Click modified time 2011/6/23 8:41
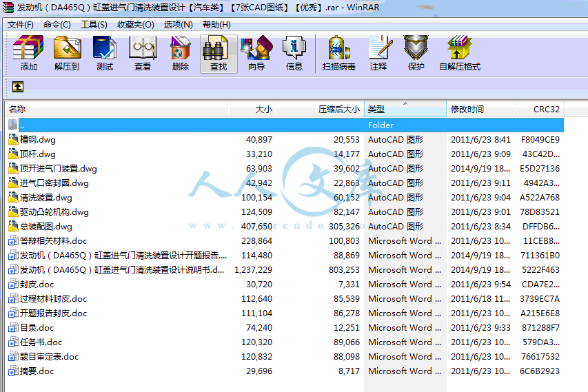Image resolution: width=588 pixels, height=392 pixels. click(480, 140)
